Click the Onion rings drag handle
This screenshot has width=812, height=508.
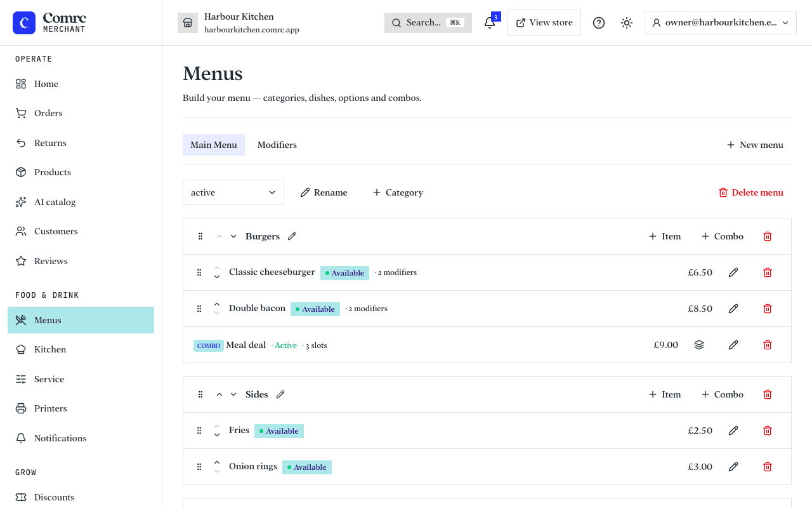tap(199, 467)
